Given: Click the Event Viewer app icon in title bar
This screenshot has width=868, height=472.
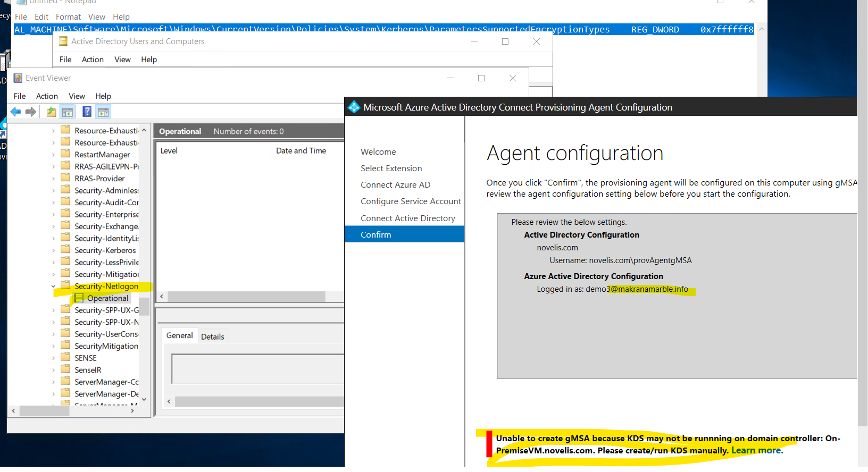Looking at the screenshot, I should tap(18, 78).
